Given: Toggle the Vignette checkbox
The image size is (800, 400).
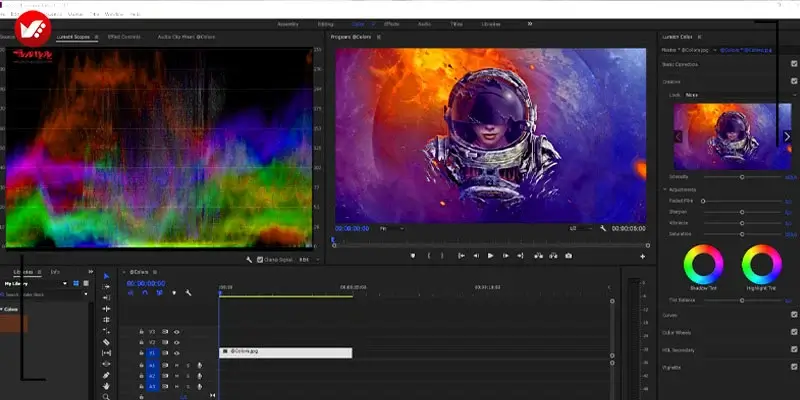Looking at the screenshot, I should coord(794,367).
